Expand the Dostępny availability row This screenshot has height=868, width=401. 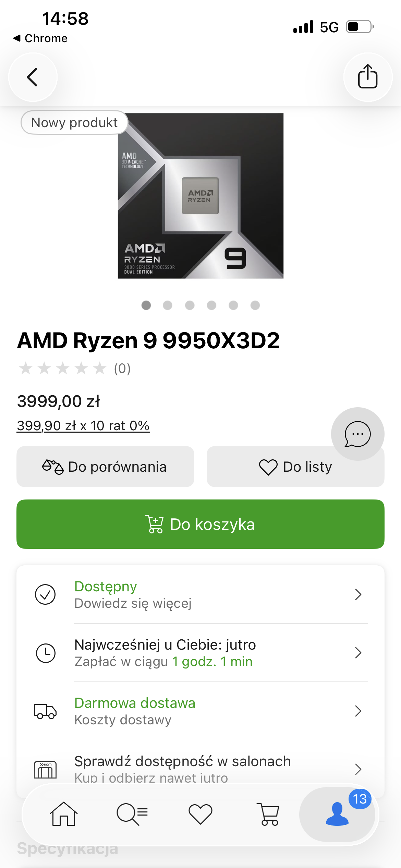[x=200, y=594]
